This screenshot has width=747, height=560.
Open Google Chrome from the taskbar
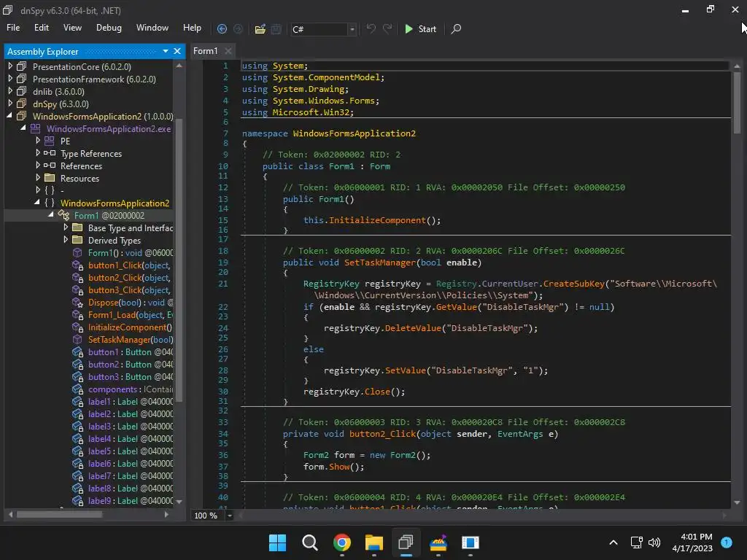[x=341, y=542]
